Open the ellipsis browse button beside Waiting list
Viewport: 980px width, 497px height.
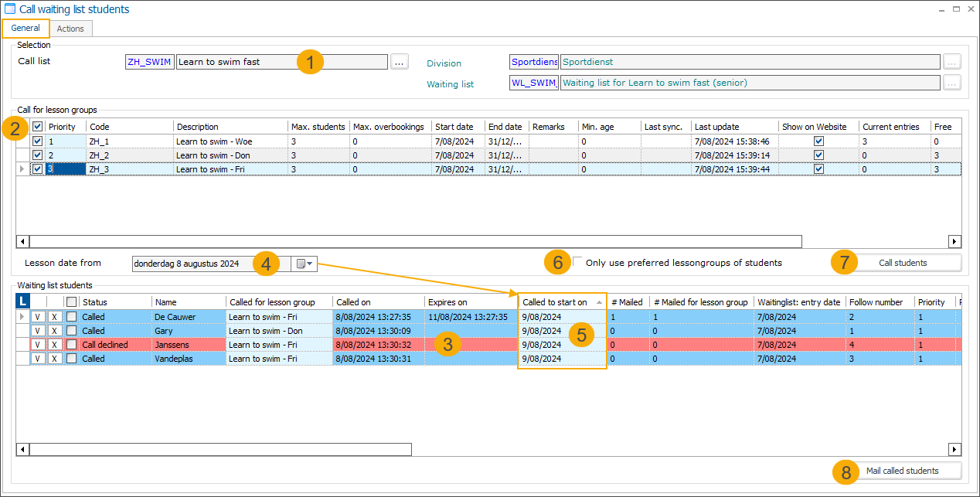pos(952,83)
